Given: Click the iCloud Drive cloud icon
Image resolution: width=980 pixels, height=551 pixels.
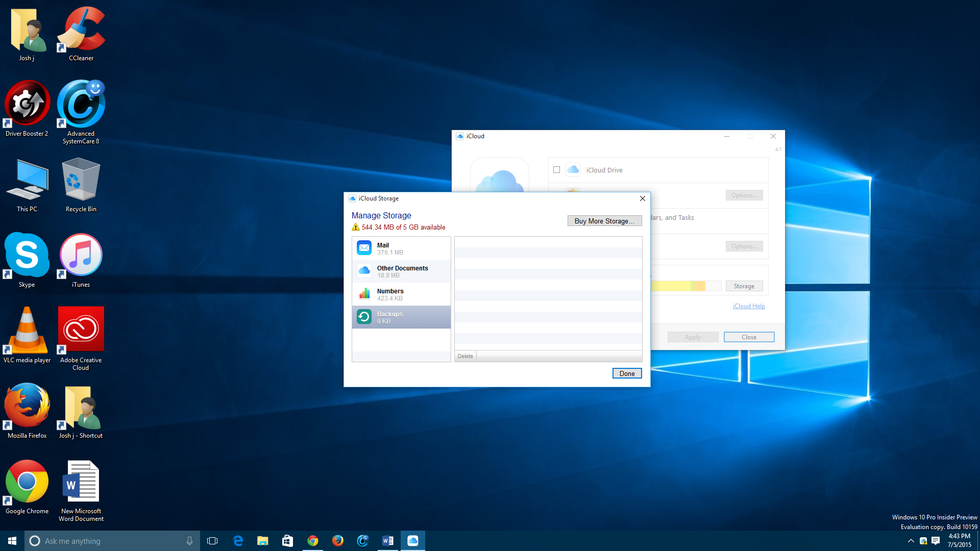Looking at the screenshot, I should (x=573, y=169).
